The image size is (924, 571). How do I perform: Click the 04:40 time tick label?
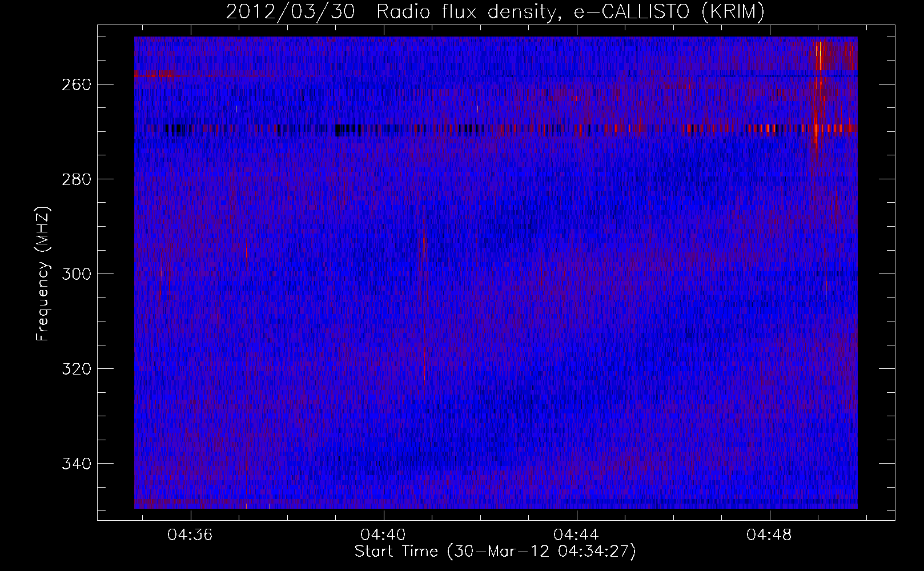pos(383,534)
